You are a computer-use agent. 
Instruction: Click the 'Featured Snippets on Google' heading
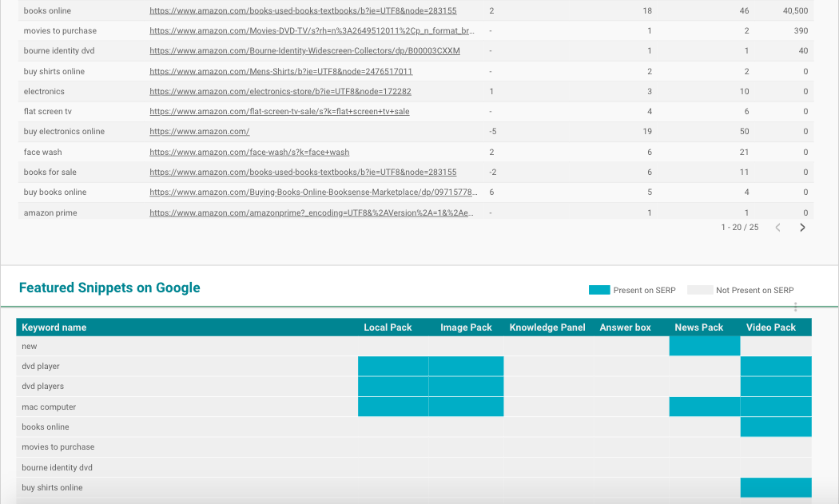109,288
